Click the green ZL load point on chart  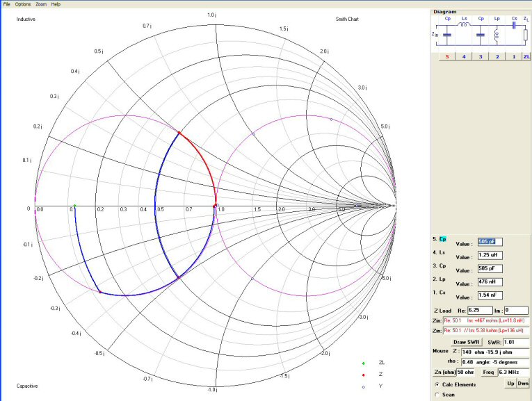click(x=74, y=206)
